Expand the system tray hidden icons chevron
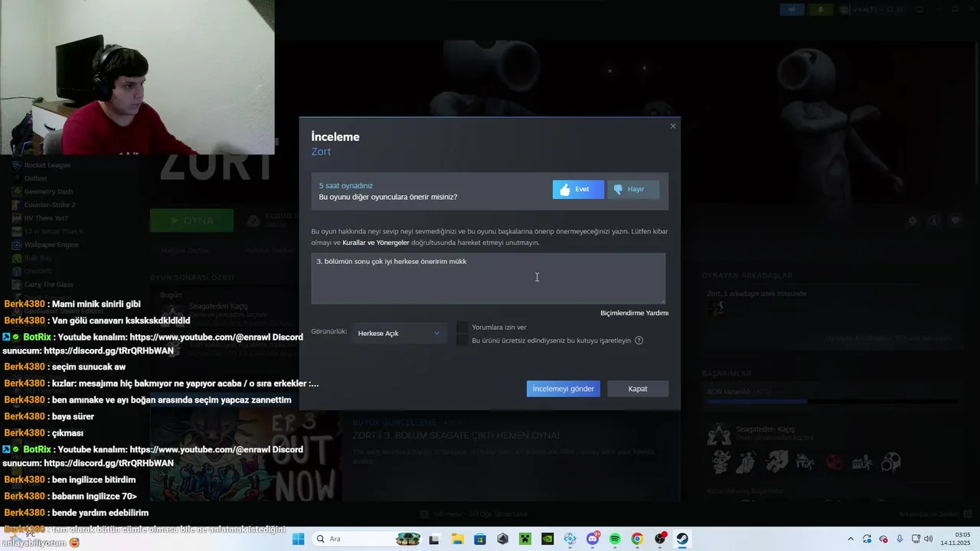 (850, 539)
